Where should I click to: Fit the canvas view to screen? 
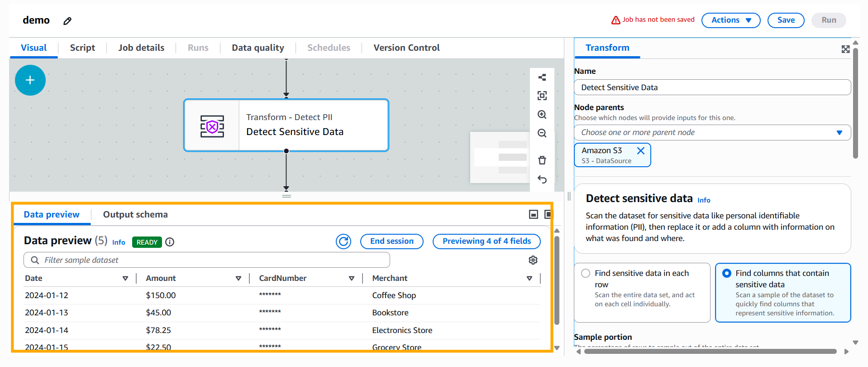point(542,96)
